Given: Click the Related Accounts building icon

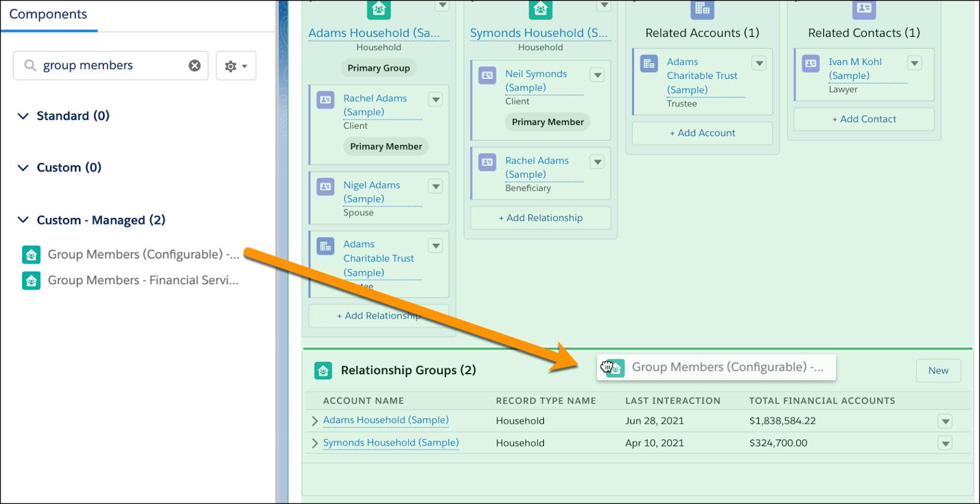Looking at the screenshot, I should coord(702,9).
